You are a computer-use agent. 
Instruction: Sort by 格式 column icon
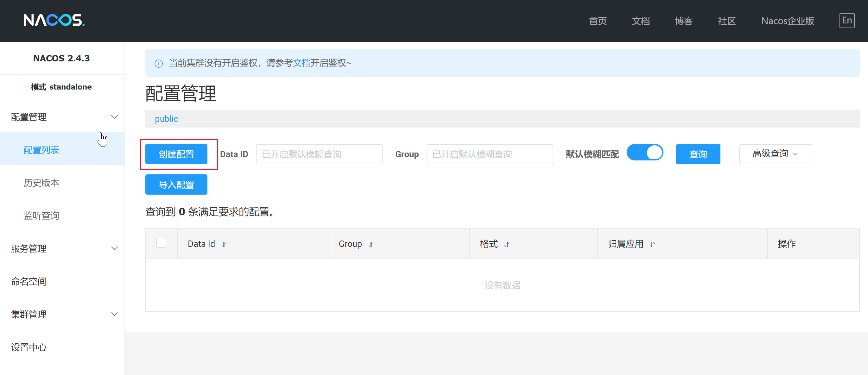click(x=506, y=244)
